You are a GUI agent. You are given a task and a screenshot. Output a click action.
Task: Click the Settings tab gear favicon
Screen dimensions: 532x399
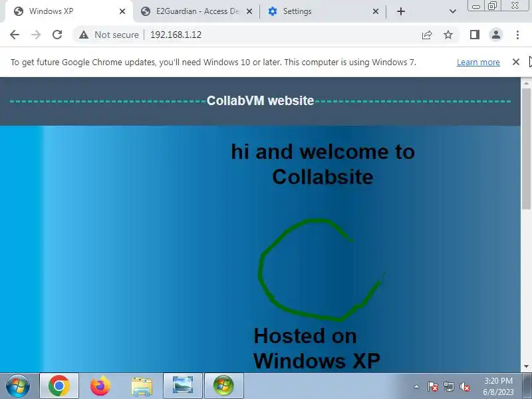273,11
